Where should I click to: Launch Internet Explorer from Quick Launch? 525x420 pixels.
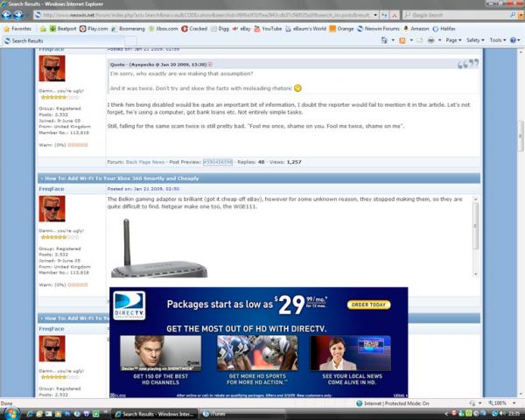point(30,414)
